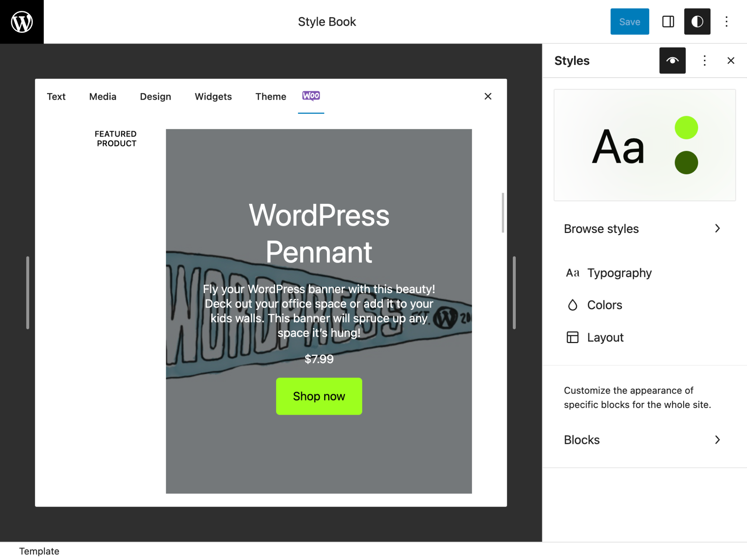Expand the Blocks section
The image size is (747, 560).
click(645, 440)
